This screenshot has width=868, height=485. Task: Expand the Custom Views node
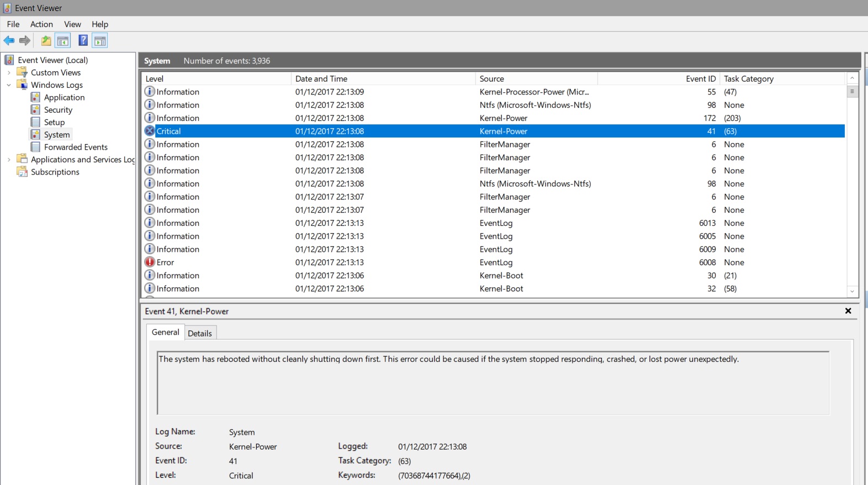pyautogui.click(x=9, y=73)
